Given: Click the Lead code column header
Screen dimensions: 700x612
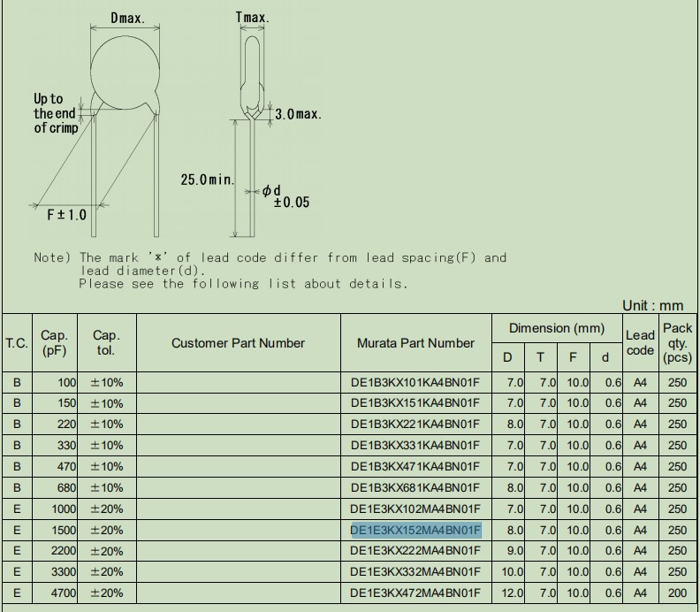Looking at the screenshot, I should point(640,343).
